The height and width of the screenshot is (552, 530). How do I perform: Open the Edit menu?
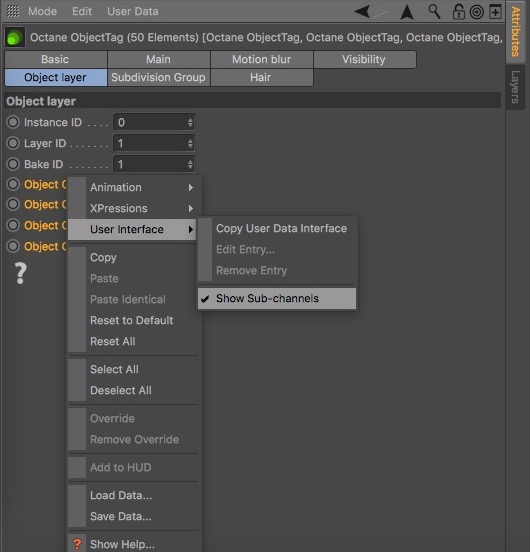[x=82, y=11]
